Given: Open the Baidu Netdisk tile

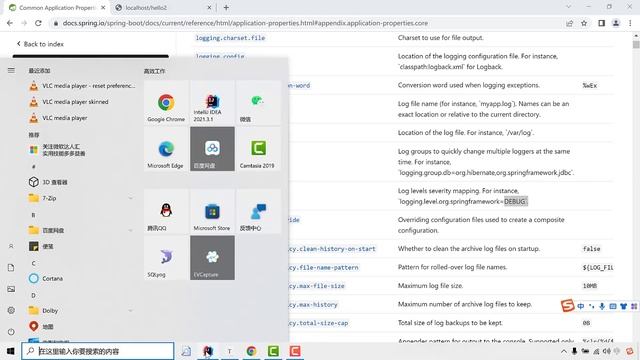Looking at the screenshot, I should (x=212, y=149).
